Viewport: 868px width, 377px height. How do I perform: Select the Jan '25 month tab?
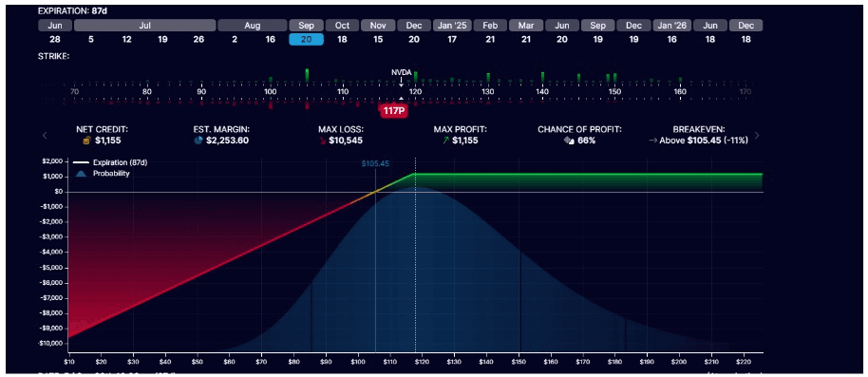coord(452,26)
